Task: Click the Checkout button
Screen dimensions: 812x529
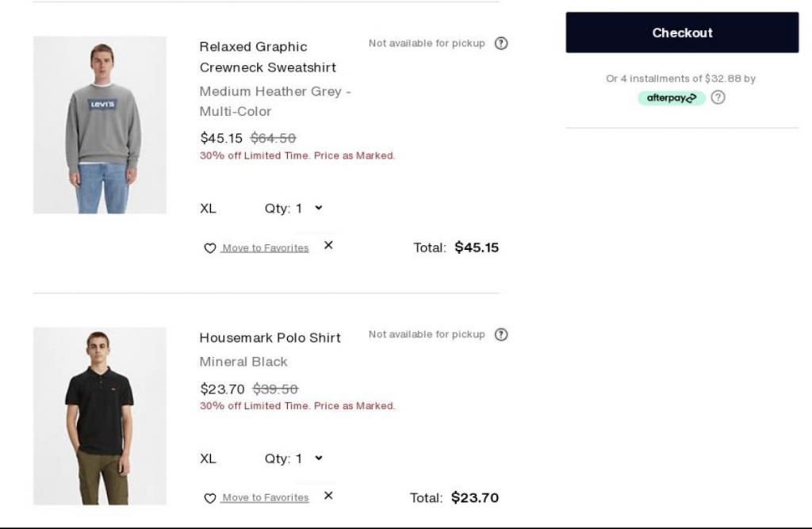Action: 682,33
